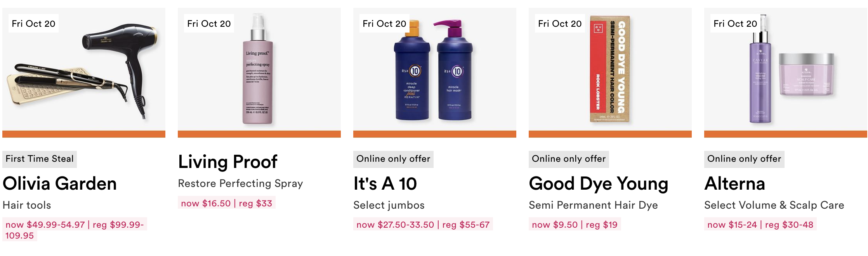Open the Alterna Caviar products image

(786, 73)
